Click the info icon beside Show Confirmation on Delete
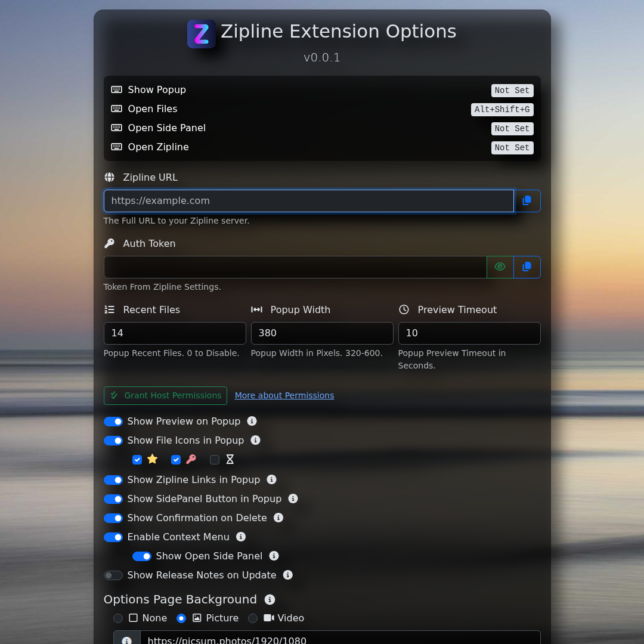This screenshot has width=644, height=644. 278,518
